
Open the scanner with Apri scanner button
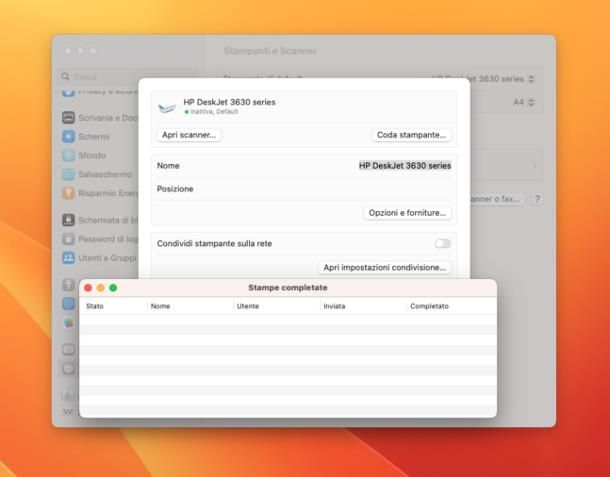click(189, 135)
